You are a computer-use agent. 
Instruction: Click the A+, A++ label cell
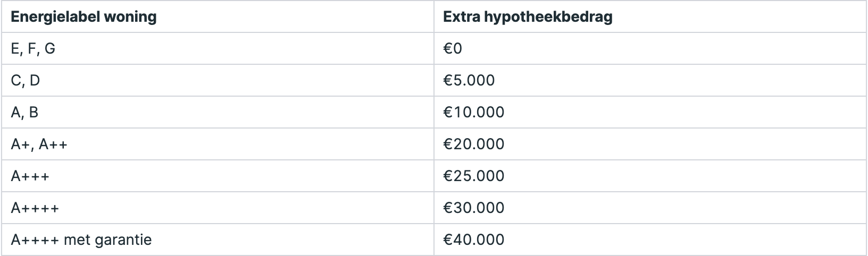[217, 144]
